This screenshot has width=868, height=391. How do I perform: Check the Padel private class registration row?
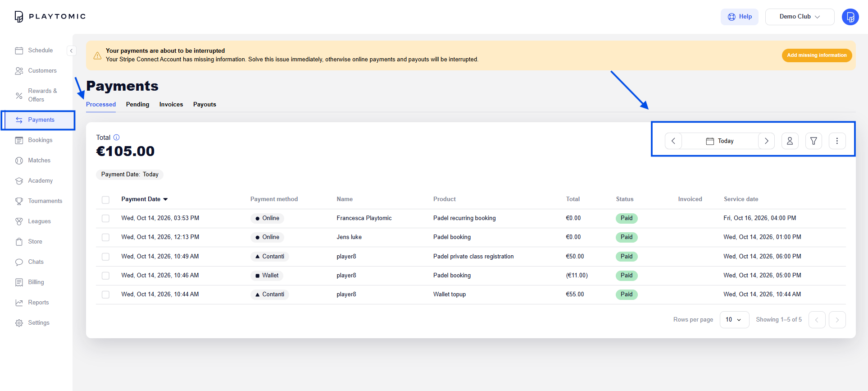click(105, 257)
